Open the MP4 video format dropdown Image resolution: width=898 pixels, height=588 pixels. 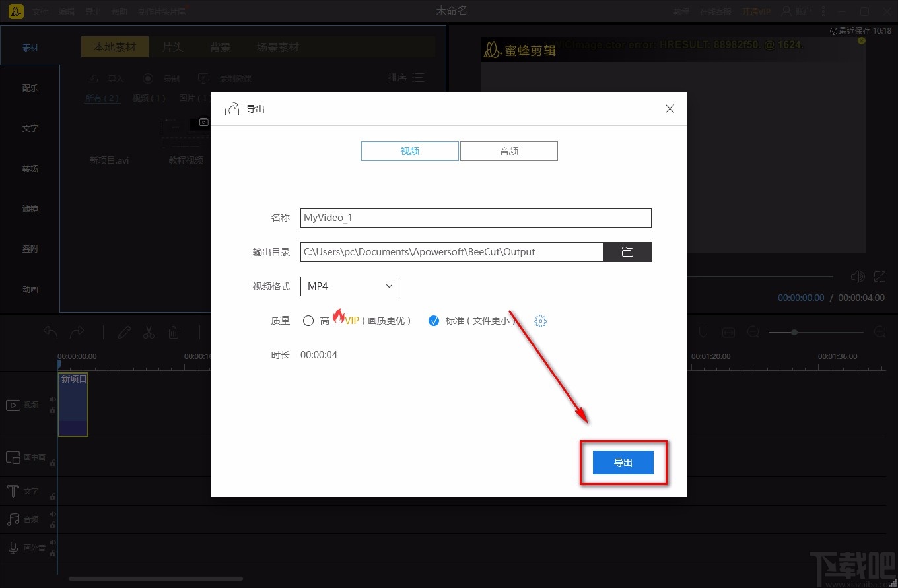click(x=350, y=286)
